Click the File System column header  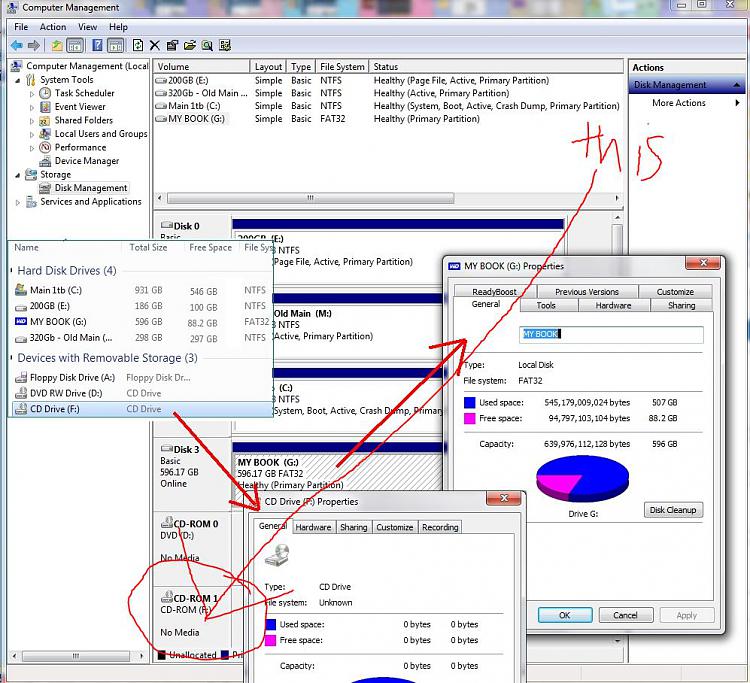tap(342, 66)
